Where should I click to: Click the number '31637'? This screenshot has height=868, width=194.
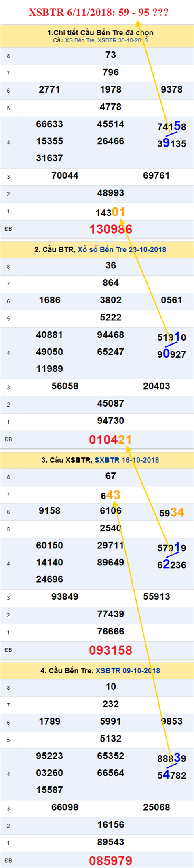49,158
